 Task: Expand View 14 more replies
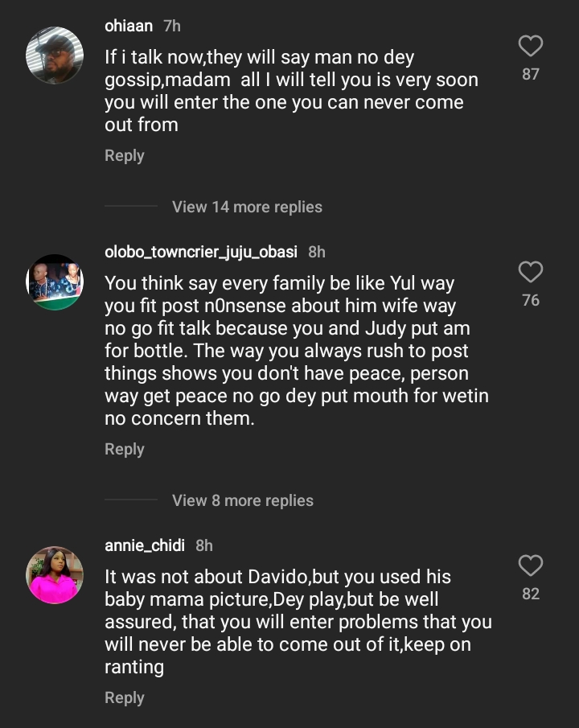tap(247, 207)
